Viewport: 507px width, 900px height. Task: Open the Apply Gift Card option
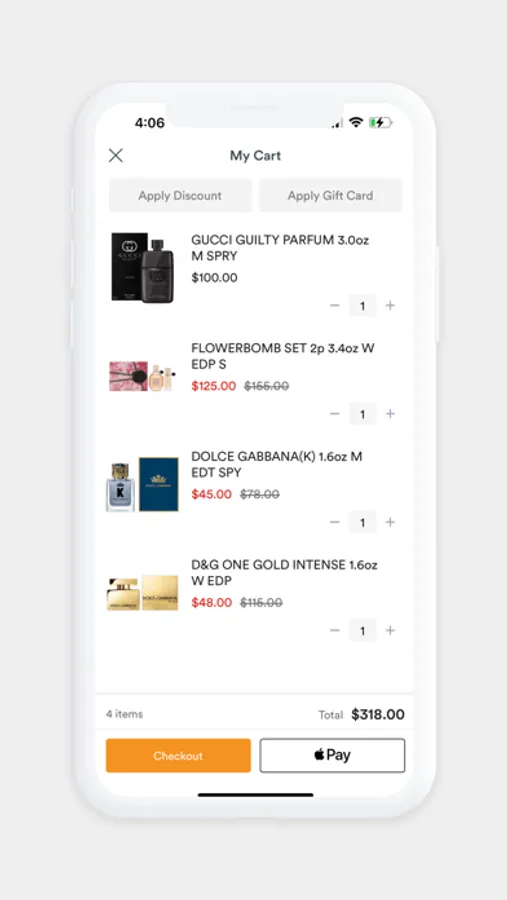click(x=330, y=196)
